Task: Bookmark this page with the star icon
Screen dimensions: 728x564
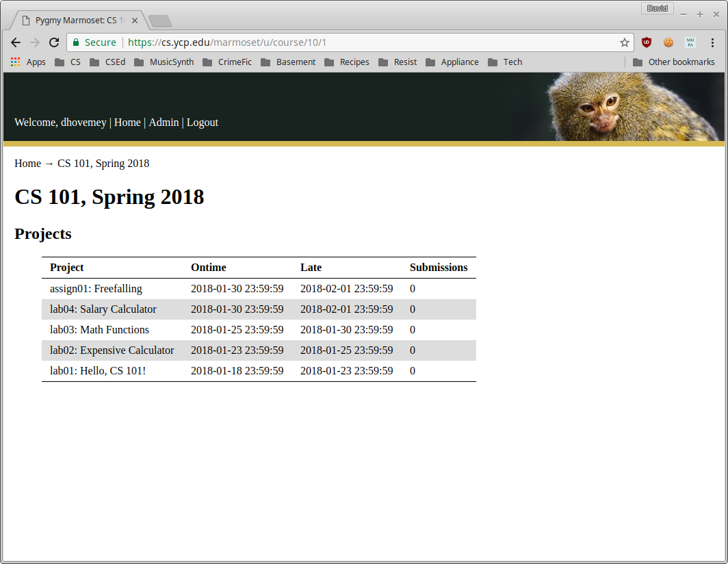Action: 624,42
